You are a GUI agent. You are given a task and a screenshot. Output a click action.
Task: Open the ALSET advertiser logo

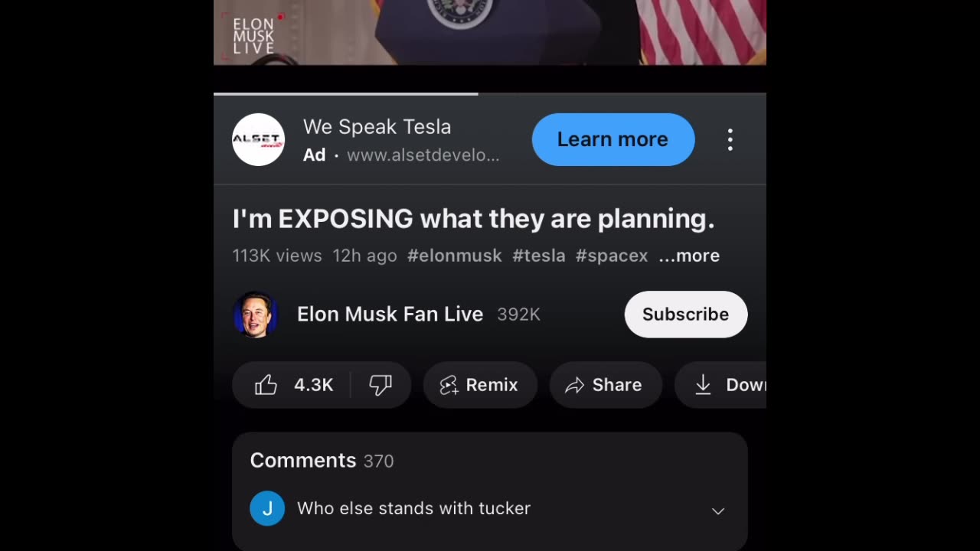pos(258,139)
